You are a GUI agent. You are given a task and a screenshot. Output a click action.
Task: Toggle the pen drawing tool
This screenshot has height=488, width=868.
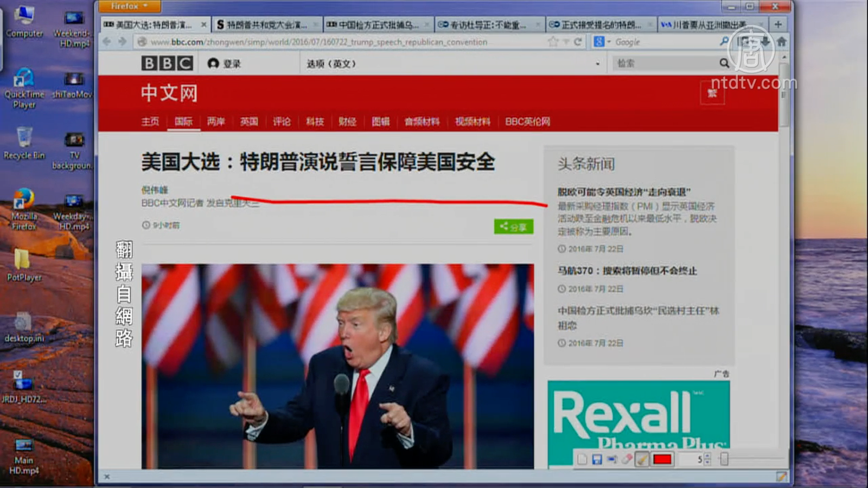642,460
